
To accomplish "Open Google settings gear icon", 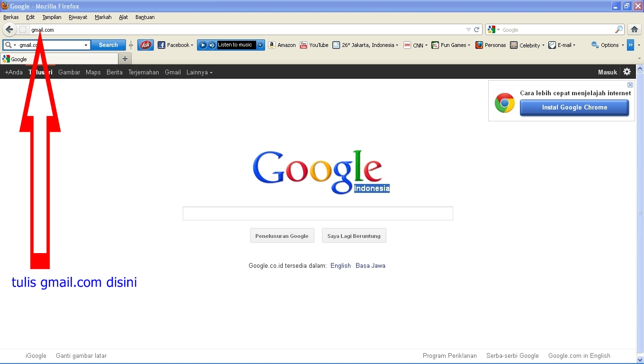I will (x=627, y=72).
